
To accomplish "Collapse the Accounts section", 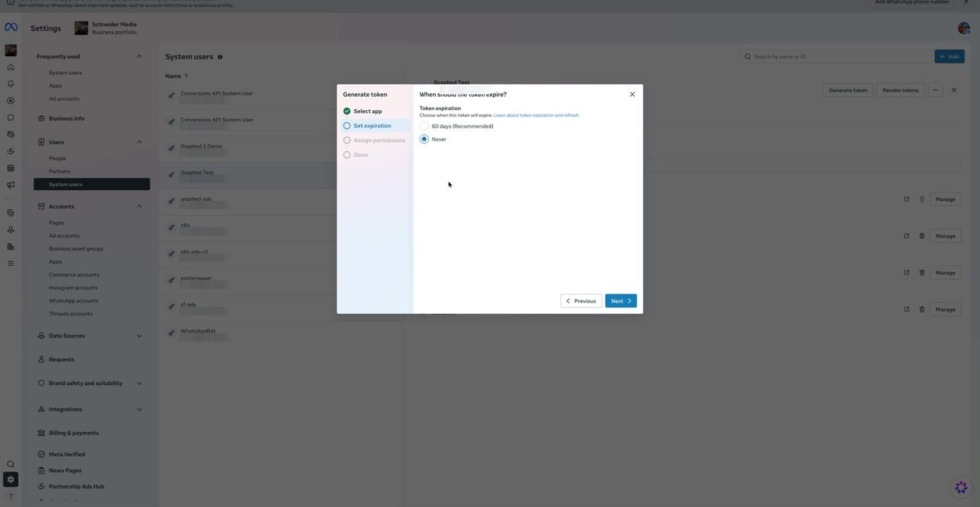I will coord(139,206).
